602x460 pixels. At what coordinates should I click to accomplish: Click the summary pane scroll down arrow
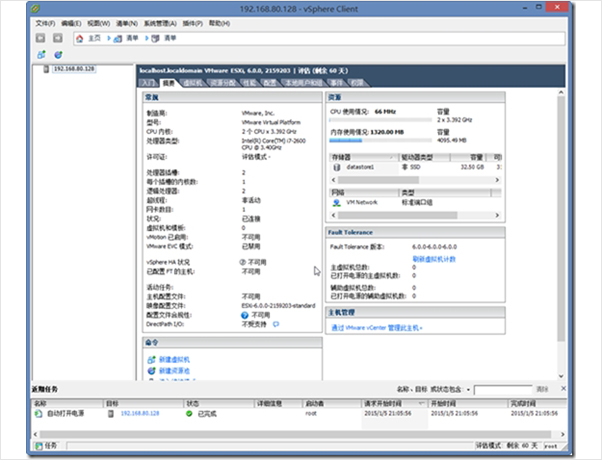tap(561, 376)
